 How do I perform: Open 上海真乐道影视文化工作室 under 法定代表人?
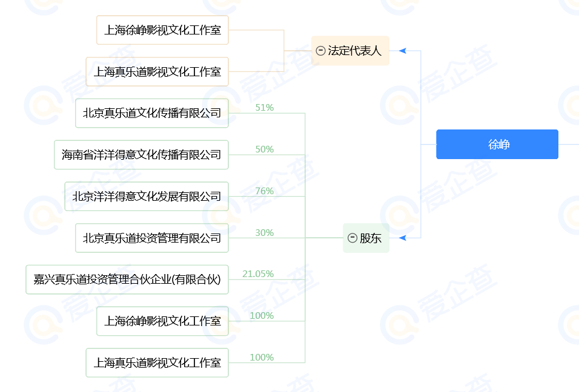coord(157,72)
